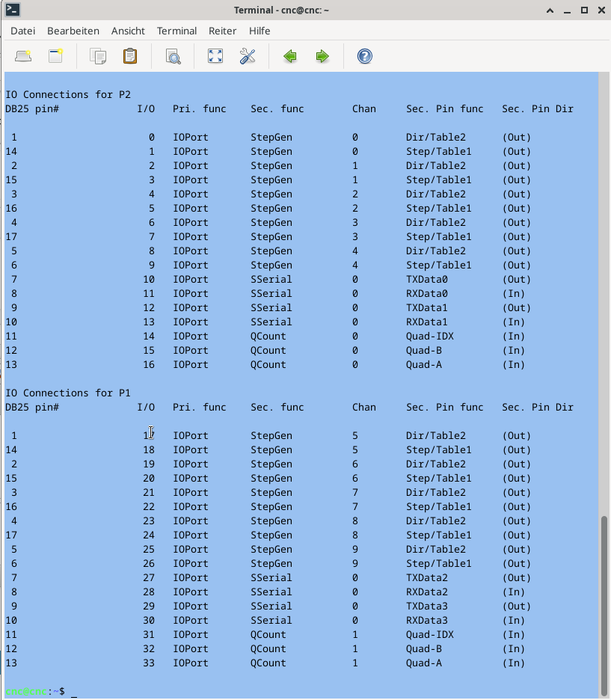Click 'Sec. Pin Dir' header in P1 table

(538, 407)
